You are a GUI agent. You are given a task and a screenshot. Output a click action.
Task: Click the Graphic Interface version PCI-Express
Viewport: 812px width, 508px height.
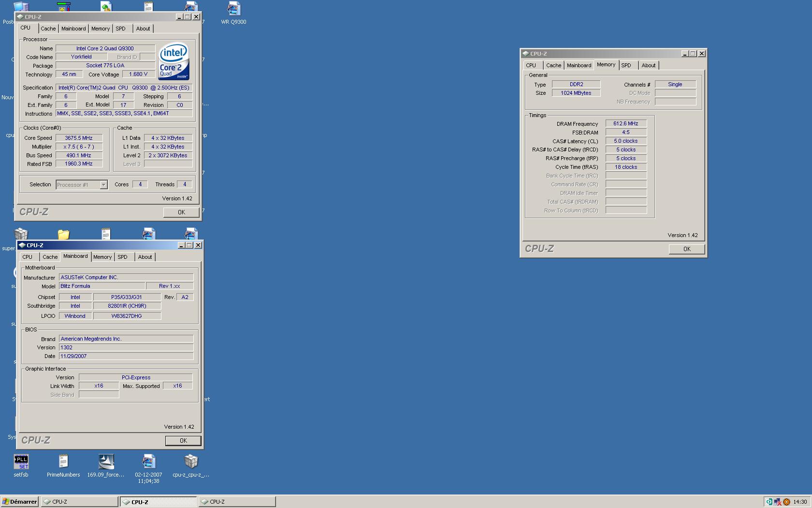point(136,378)
